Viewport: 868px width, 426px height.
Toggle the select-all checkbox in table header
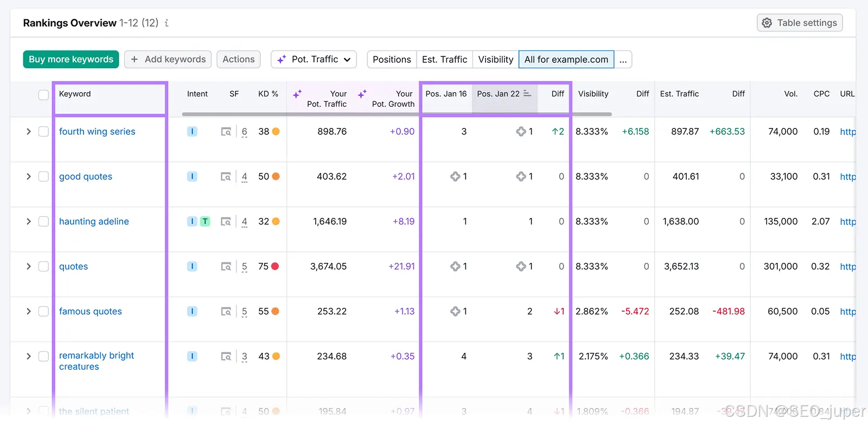click(43, 95)
